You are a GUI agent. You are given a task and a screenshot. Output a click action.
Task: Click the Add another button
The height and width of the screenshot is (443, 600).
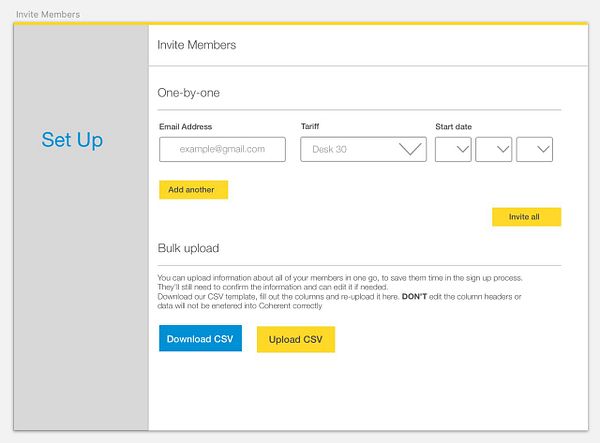[194, 190]
